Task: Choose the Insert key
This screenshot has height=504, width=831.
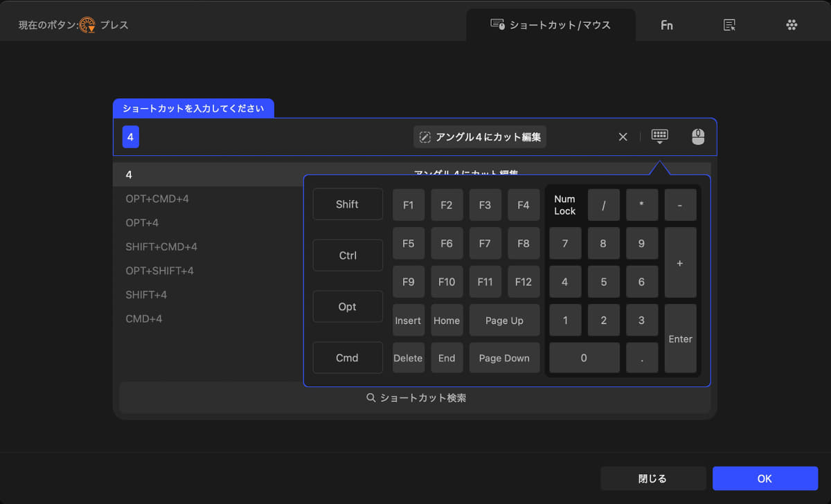Action: (x=409, y=321)
